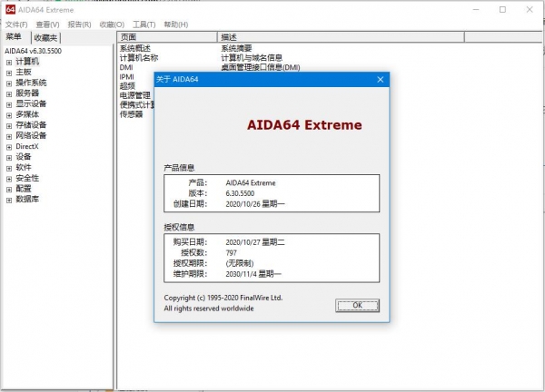Image resolution: width=545 pixels, height=392 pixels.
Task: Expand the 存储设备 tree node
Action: pyautogui.click(x=9, y=126)
